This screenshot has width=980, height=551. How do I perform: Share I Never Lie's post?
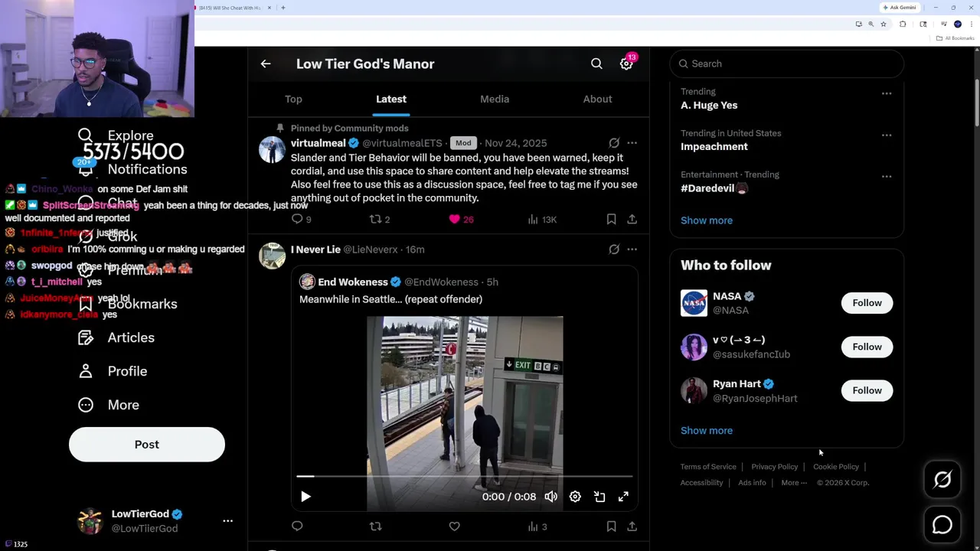(632, 527)
